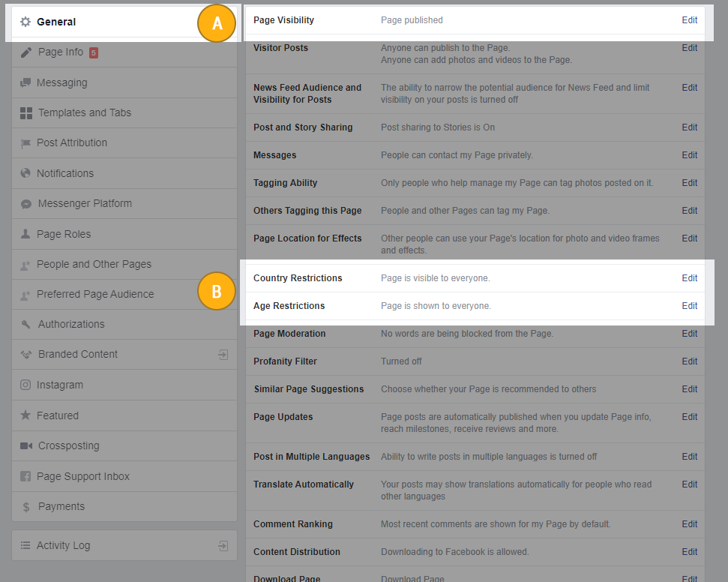Viewport: 728px width, 582px height.
Task: Click the Branded Content handshake icon
Action: click(x=26, y=355)
